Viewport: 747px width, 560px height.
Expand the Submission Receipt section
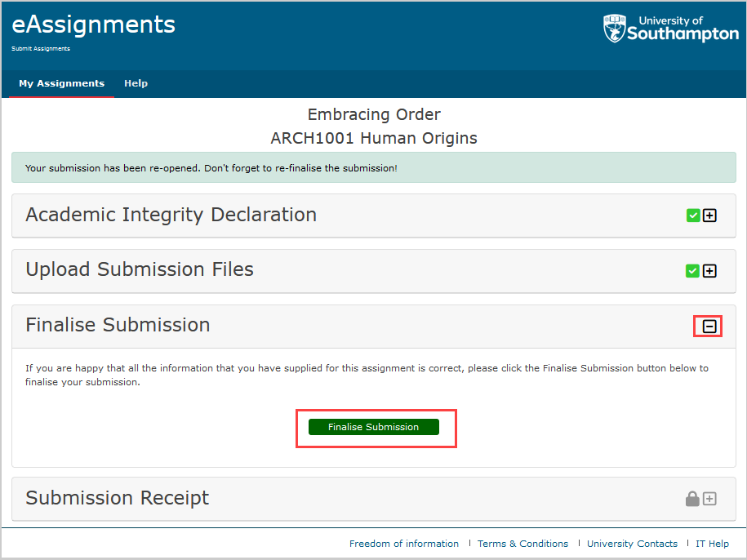coord(709,498)
